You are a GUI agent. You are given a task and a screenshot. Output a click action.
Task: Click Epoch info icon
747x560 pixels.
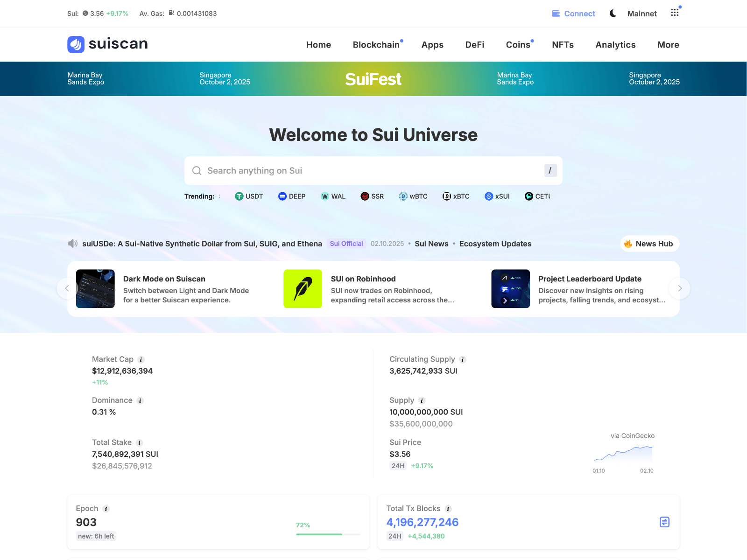106,509
